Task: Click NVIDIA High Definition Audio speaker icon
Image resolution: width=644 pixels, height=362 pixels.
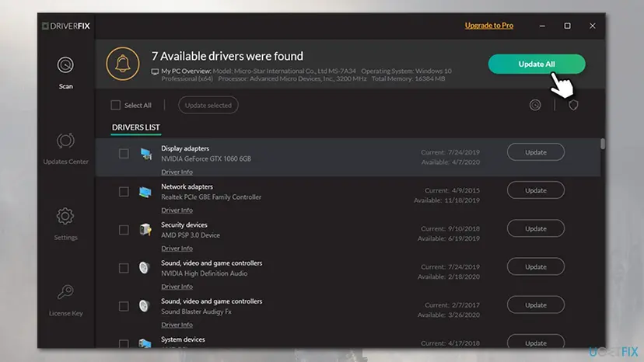Action: point(144,267)
